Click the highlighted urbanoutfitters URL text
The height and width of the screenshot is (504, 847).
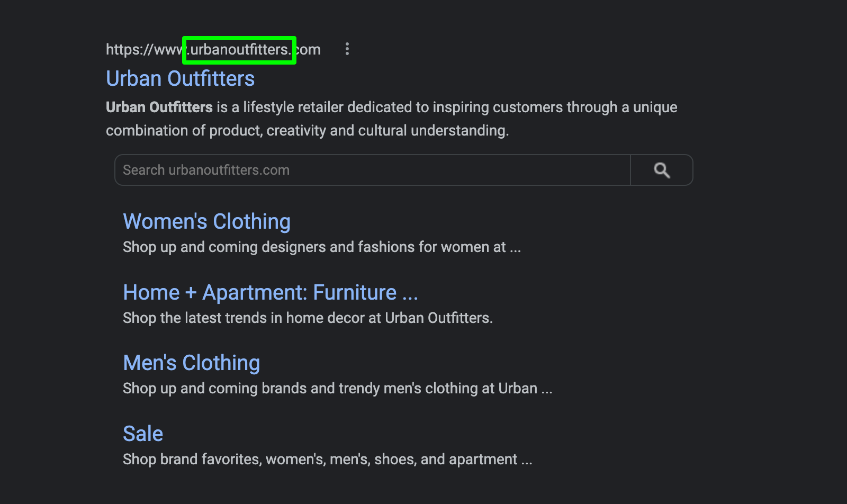pos(239,50)
